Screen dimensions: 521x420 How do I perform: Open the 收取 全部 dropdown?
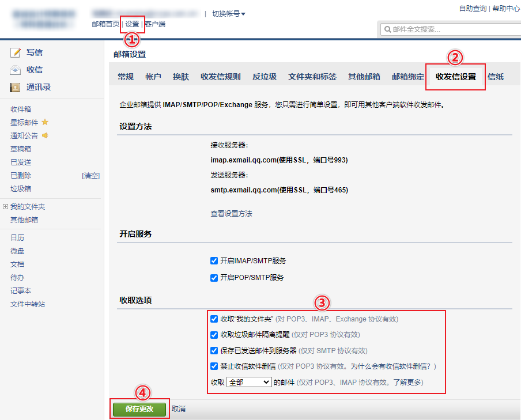coord(249,382)
